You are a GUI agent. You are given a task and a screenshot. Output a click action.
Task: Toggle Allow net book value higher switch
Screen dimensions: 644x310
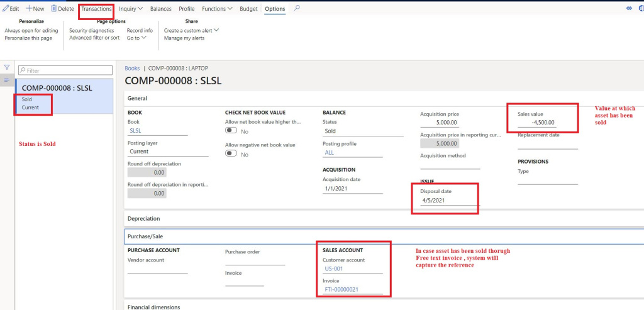pyautogui.click(x=231, y=131)
